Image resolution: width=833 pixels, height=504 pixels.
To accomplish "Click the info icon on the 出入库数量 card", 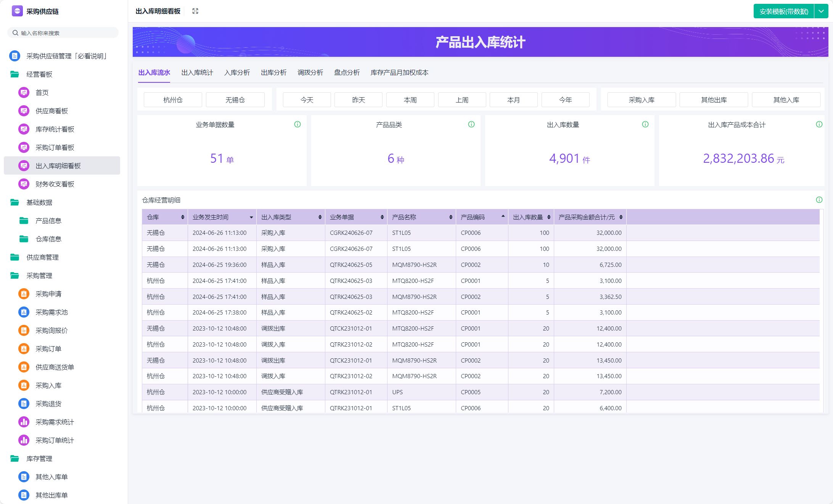I will pos(645,124).
